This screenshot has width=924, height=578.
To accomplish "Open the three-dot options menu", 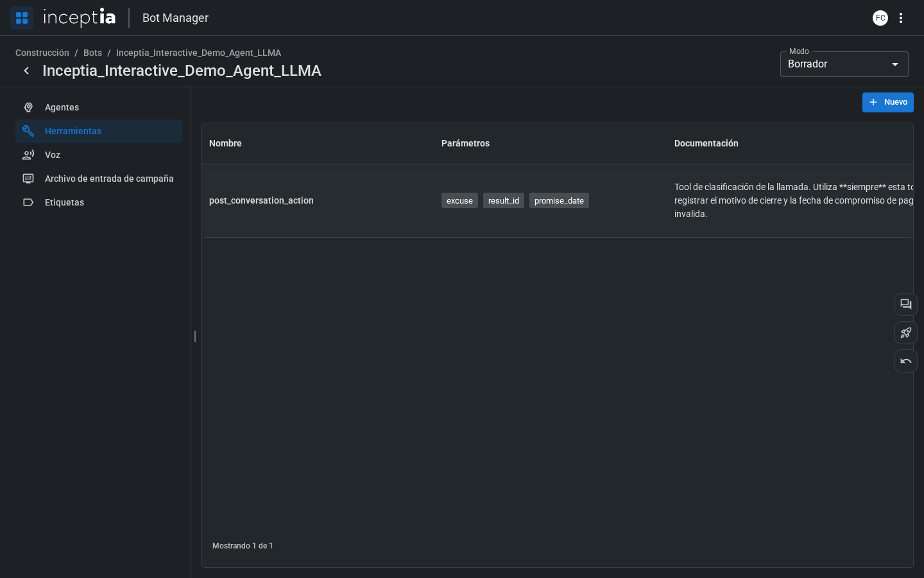I will pyautogui.click(x=901, y=18).
